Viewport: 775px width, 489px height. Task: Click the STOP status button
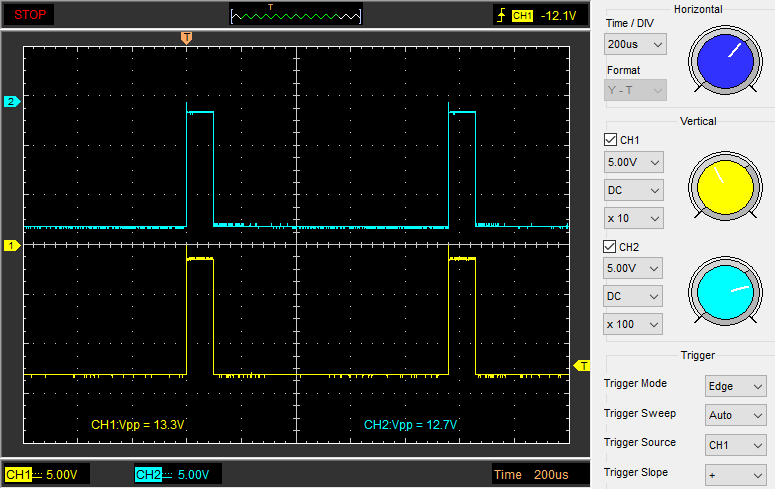point(28,15)
